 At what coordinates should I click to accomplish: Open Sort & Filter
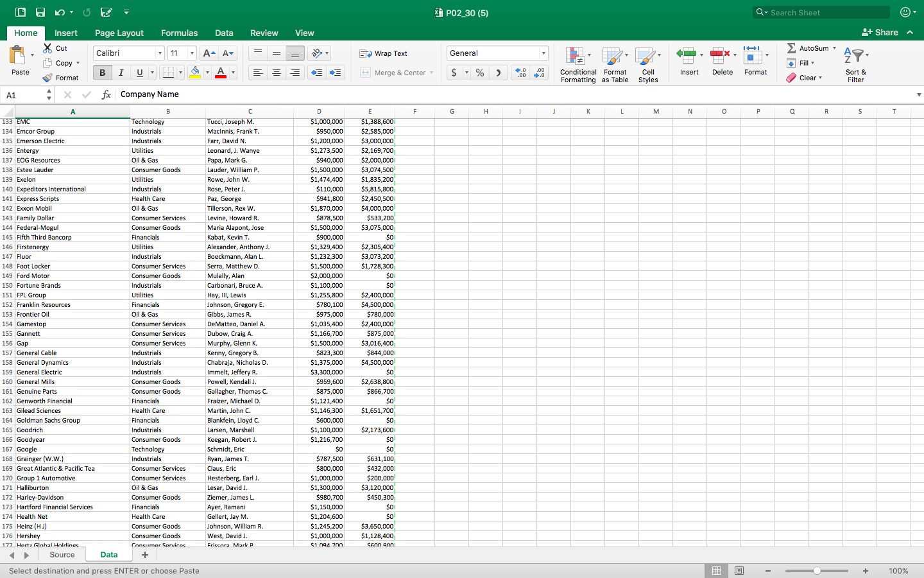tap(855, 64)
